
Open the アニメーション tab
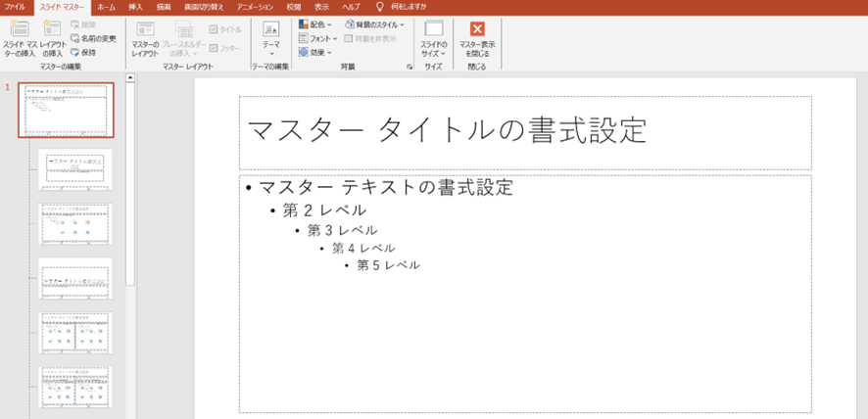256,6
